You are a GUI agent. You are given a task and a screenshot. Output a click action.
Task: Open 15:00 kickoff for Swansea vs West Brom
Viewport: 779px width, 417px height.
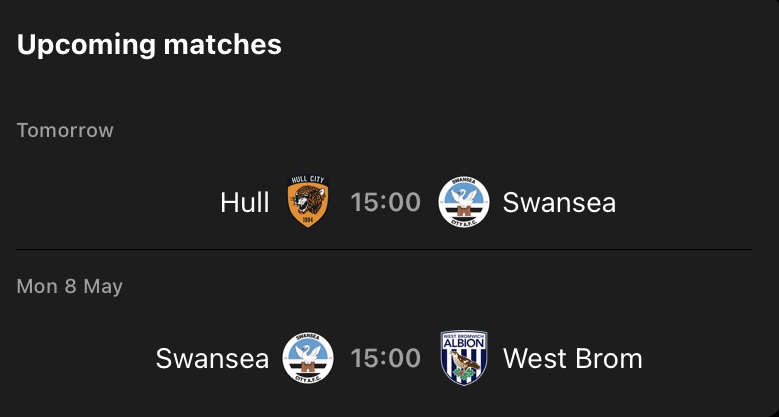(386, 358)
